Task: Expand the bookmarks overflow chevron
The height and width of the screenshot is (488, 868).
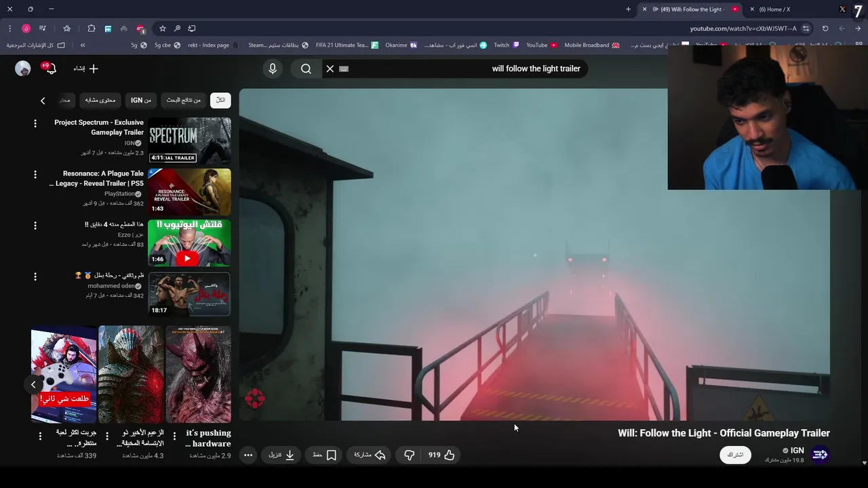Action: 83,45
